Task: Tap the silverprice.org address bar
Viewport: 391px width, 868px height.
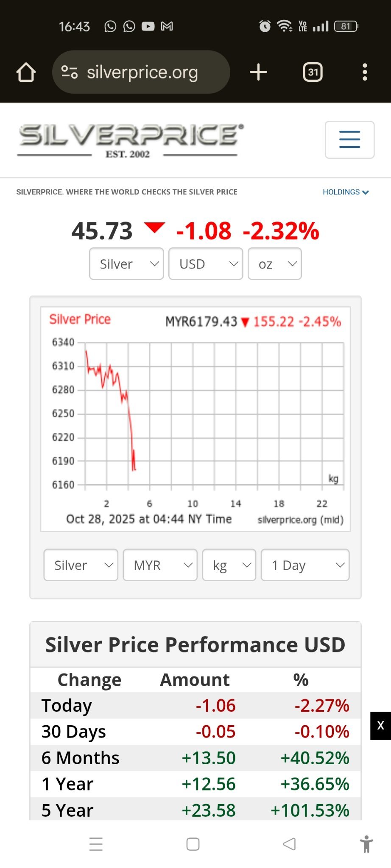Action: tap(142, 72)
